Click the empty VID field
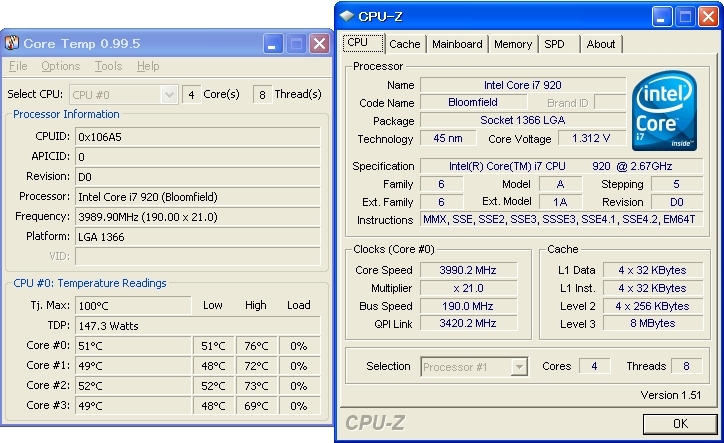This screenshot has width=724, height=443. [x=198, y=256]
